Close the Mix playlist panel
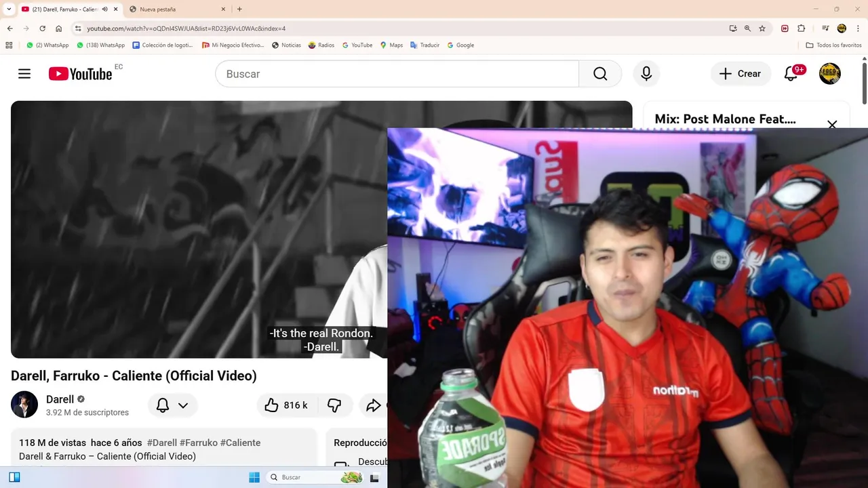Screen dimensions: 868x488 pyautogui.click(x=832, y=124)
